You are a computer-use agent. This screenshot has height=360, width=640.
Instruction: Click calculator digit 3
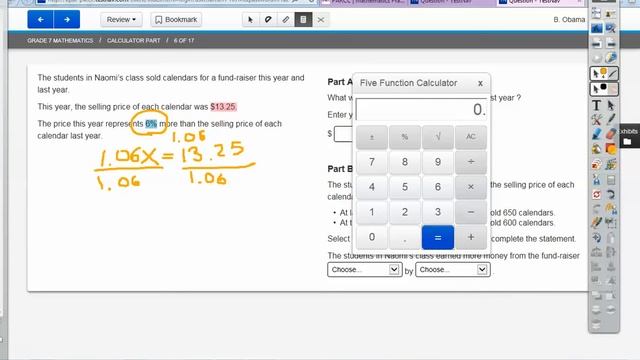click(x=438, y=212)
